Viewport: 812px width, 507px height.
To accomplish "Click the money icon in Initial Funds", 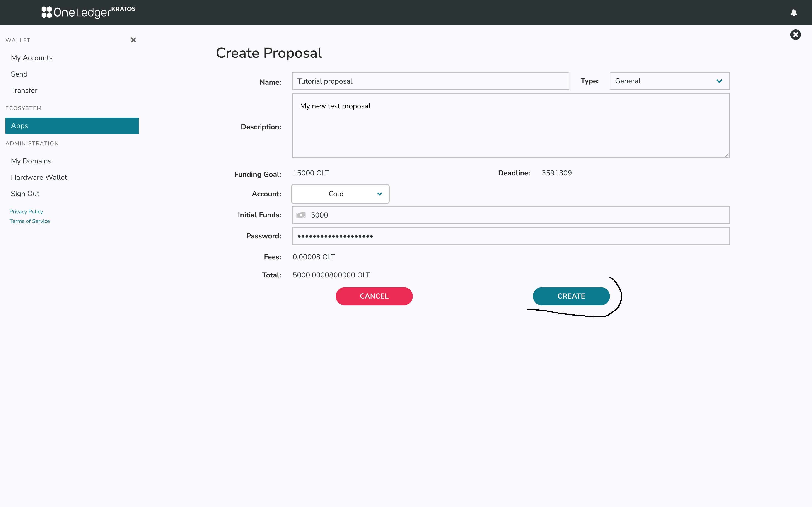I will click(301, 215).
